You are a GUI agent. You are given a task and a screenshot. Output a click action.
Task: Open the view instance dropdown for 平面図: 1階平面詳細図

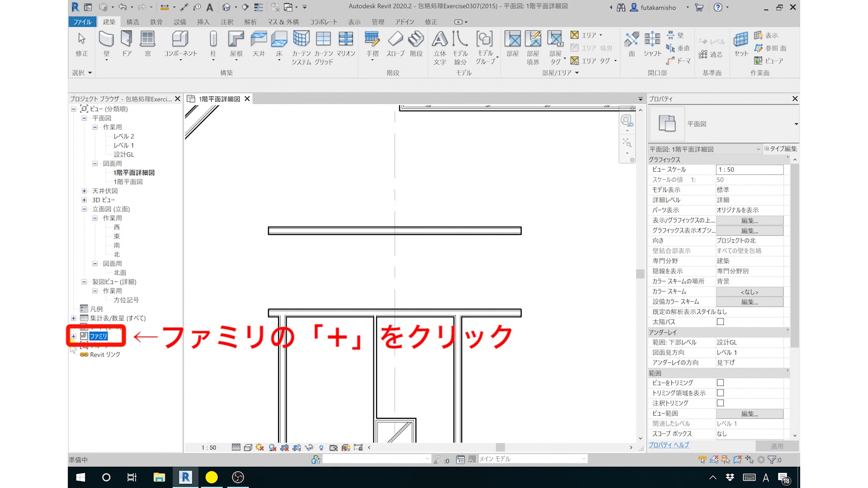tap(758, 149)
